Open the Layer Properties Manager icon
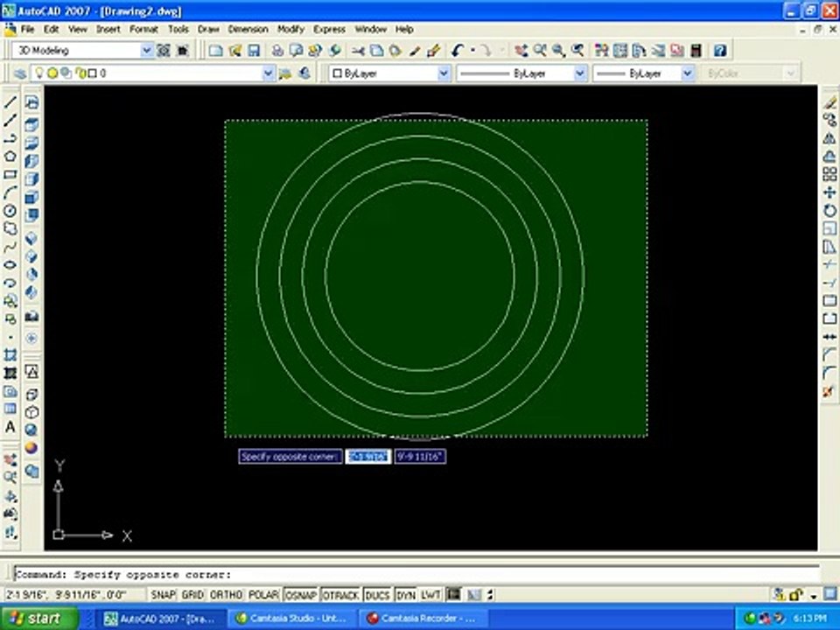Viewport: 840px width, 630px height. coord(20,73)
